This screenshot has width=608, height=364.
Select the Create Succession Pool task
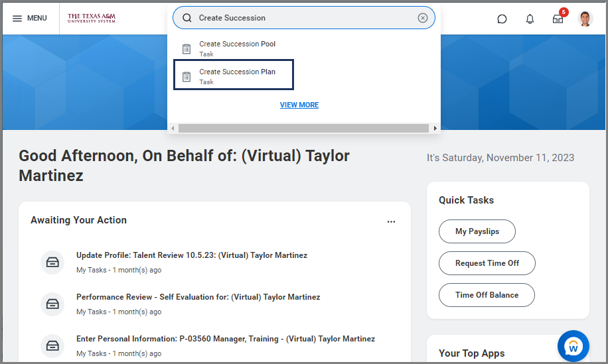pos(238,48)
